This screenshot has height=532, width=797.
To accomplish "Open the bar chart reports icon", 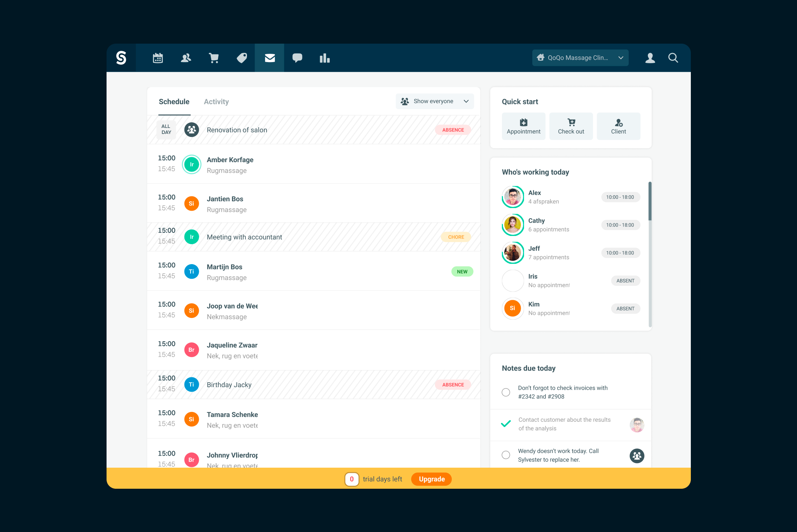I will [x=325, y=58].
